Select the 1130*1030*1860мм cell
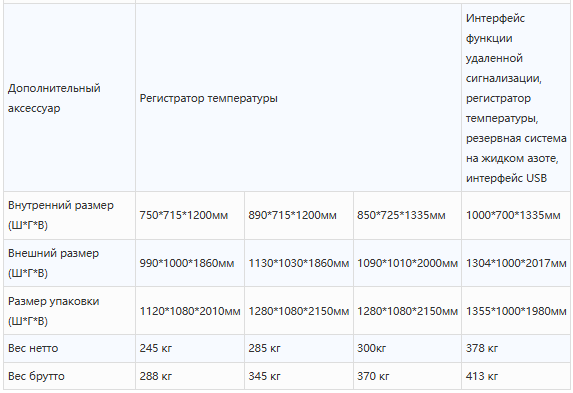Image resolution: width=573 pixels, height=393 pixels. [x=299, y=263]
